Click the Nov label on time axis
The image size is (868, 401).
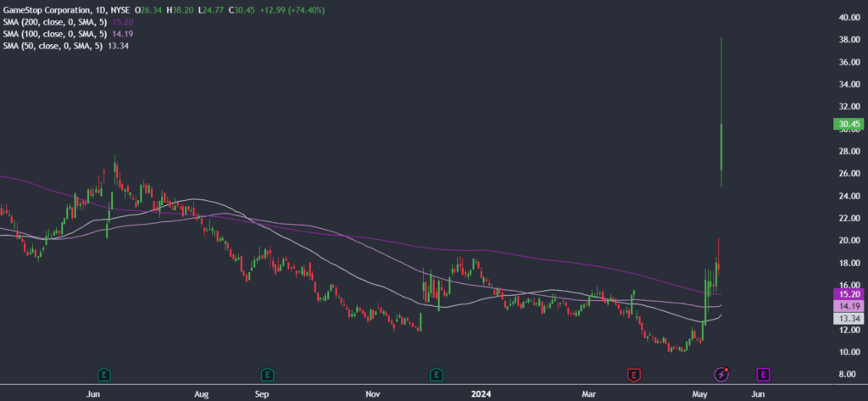click(373, 394)
